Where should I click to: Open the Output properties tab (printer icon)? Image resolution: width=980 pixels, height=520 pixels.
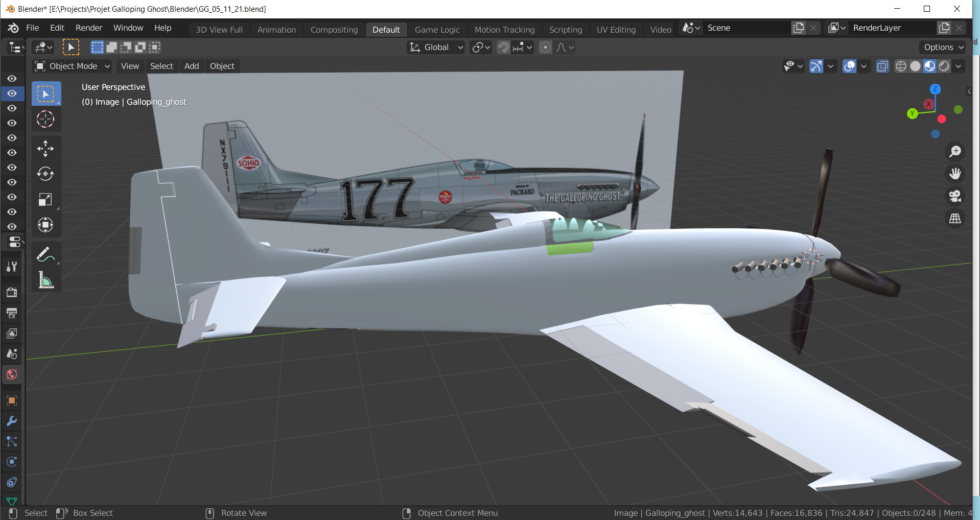coord(12,313)
